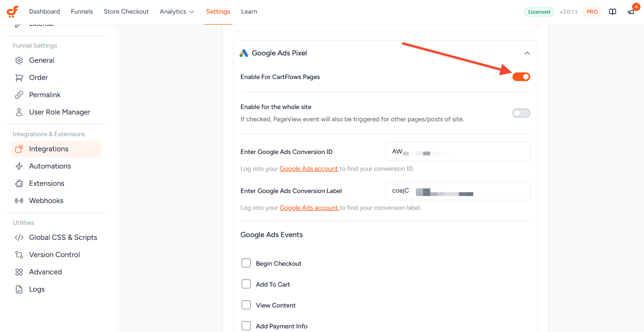Click the Integrations sidebar icon
The image size is (644, 332).
click(19, 149)
